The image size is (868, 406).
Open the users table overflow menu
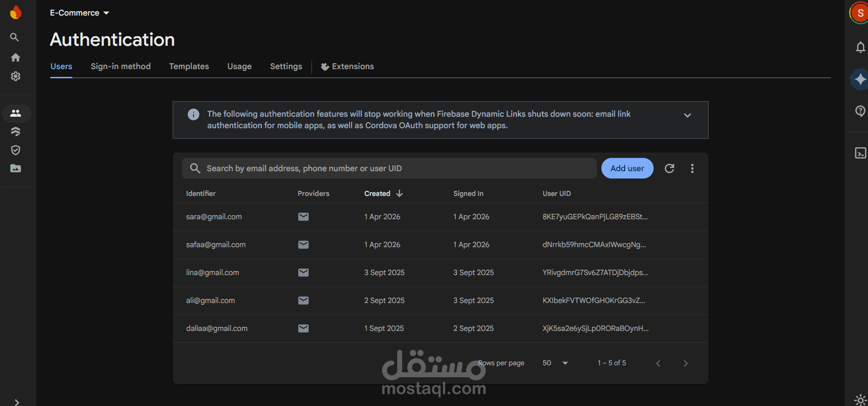(x=692, y=168)
